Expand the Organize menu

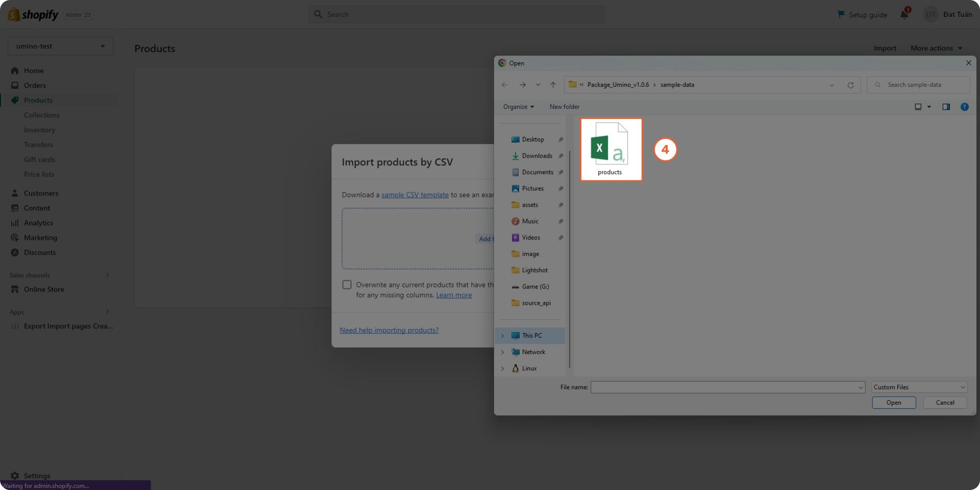point(518,107)
